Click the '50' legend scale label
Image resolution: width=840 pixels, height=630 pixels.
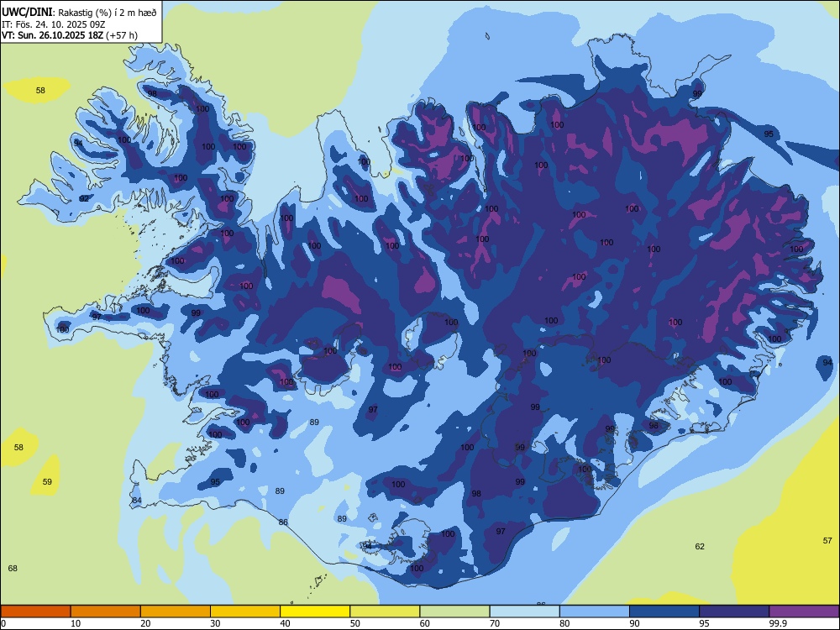[x=355, y=623]
